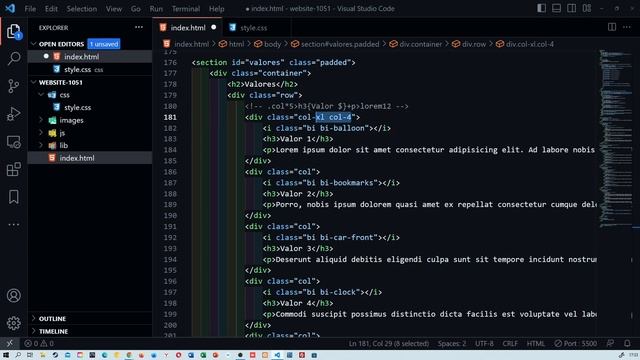
Task: Select index.html under Open Editors
Action: (x=90, y=57)
